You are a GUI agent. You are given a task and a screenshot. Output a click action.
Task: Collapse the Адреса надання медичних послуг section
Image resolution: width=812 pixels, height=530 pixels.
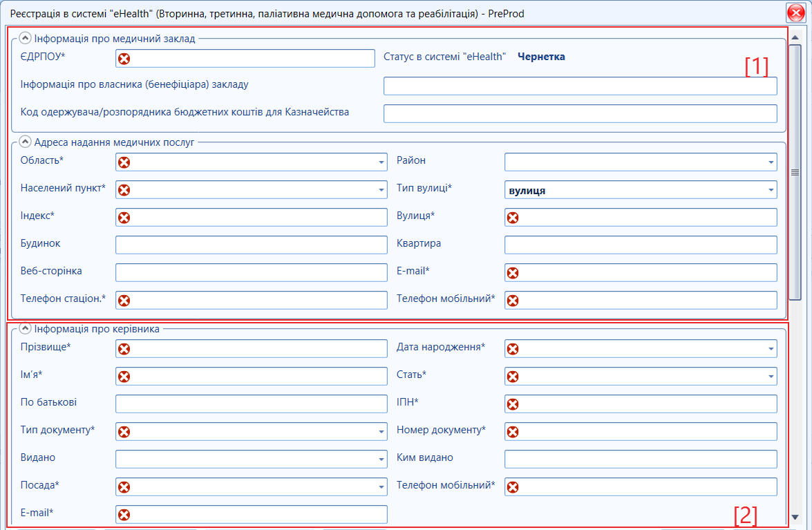tap(25, 141)
